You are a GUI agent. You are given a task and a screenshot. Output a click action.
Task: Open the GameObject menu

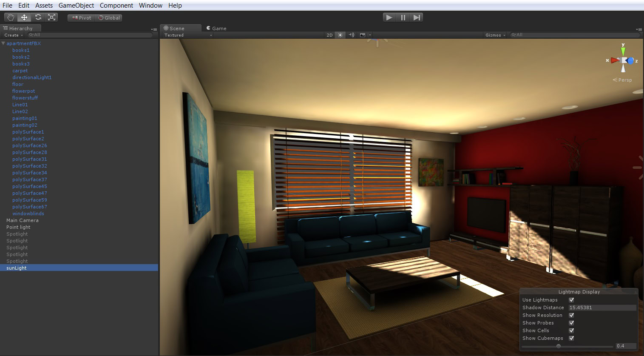point(76,6)
